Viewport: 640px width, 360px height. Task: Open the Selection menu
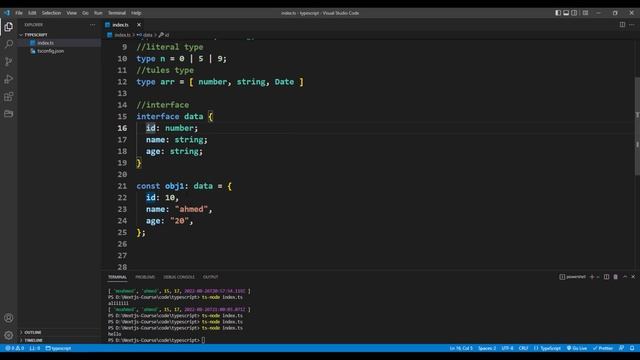click(51, 13)
